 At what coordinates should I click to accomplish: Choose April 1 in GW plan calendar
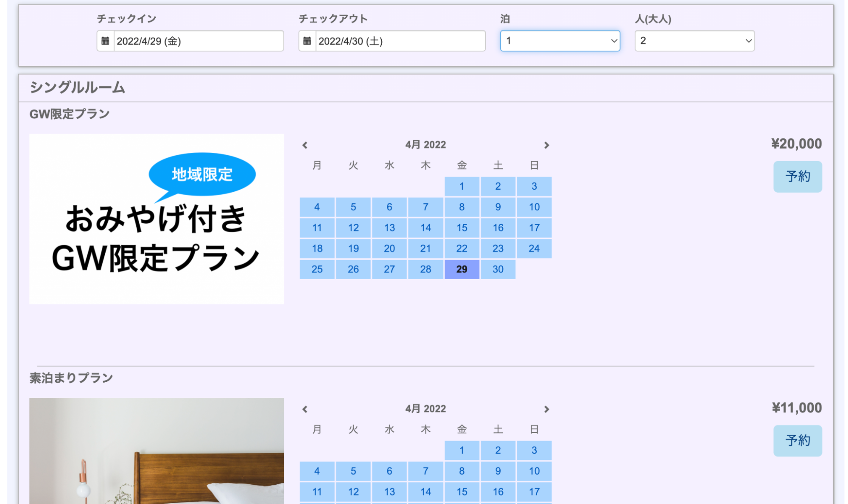point(462,186)
